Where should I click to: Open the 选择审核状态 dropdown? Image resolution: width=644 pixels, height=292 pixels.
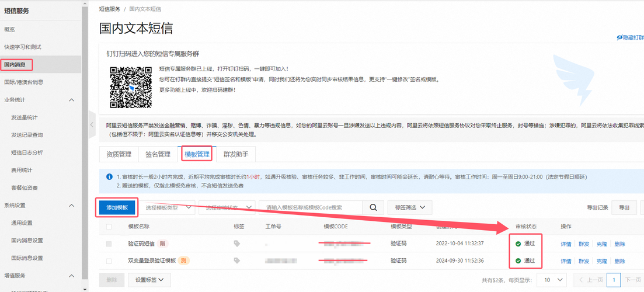coord(227,208)
